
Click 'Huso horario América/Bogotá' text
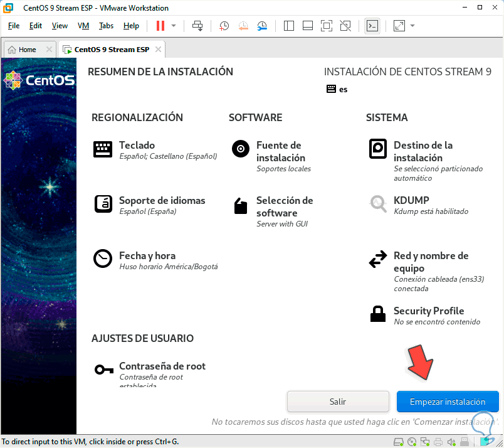pos(169,267)
